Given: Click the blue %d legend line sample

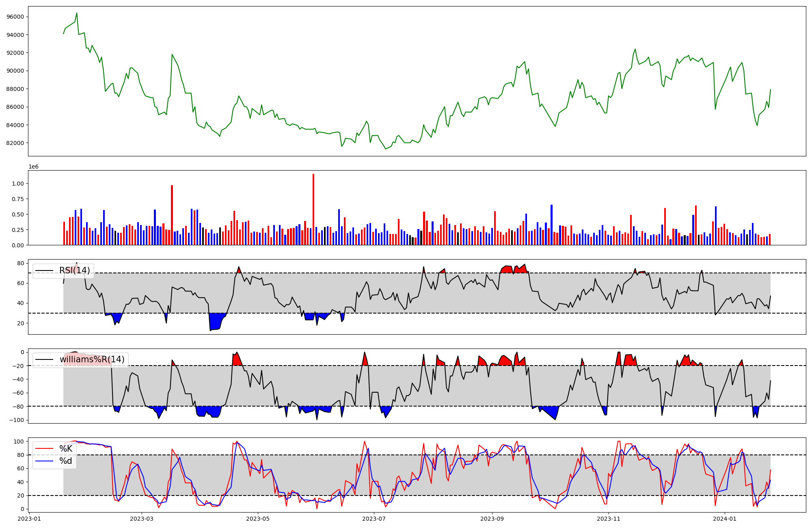Looking at the screenshot, I should (44, 461).
